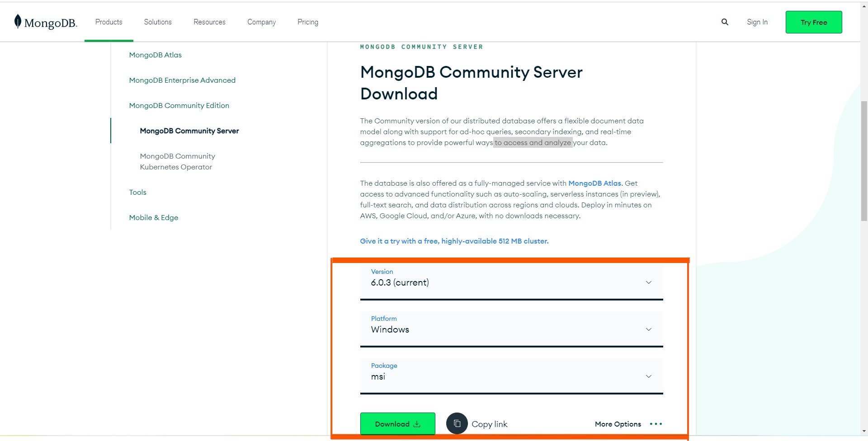Open the search magnifier icon
The width and height of the screenshot is (868, 441).
click(x=725, y=22)
